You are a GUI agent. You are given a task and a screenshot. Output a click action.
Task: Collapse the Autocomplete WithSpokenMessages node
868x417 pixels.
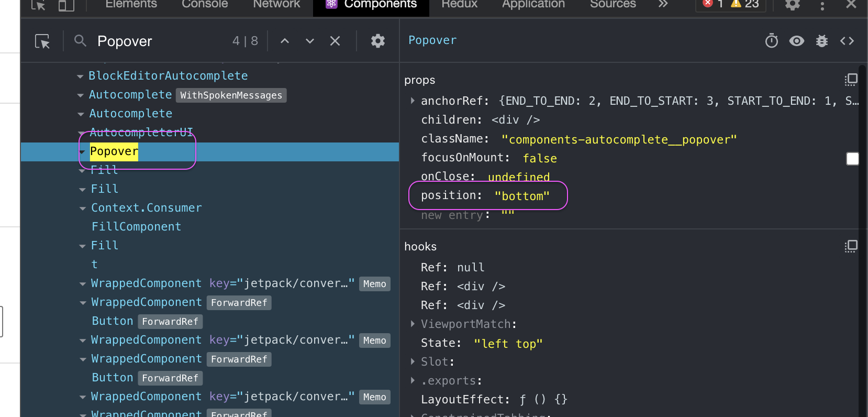[x=81, y=95]
